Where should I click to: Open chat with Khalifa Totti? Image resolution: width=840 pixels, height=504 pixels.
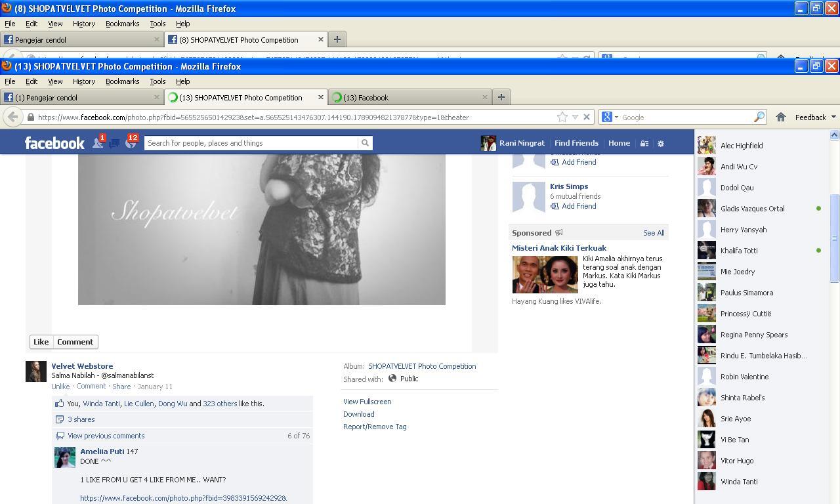coord(760,251)
